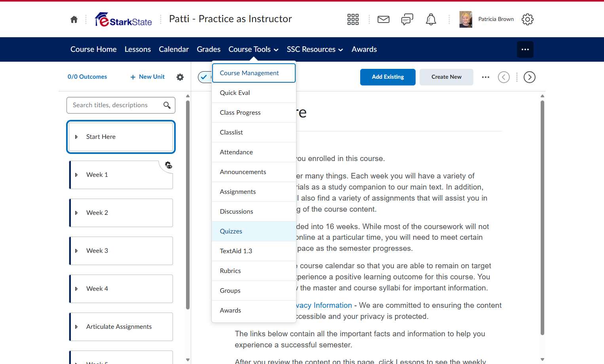The image size is (604, 364).
Task: Open the 0/0 Outcomes link
Action: (87, 77)
